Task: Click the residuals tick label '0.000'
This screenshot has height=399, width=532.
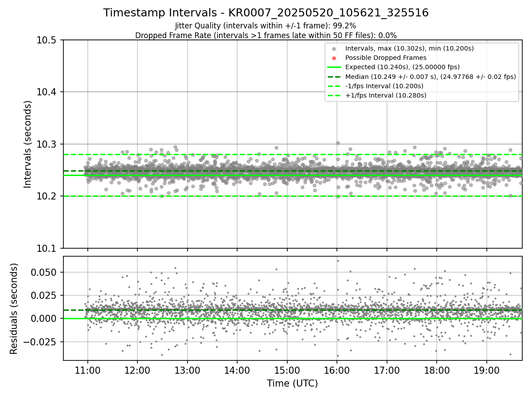Action: (x=43, y=318)
